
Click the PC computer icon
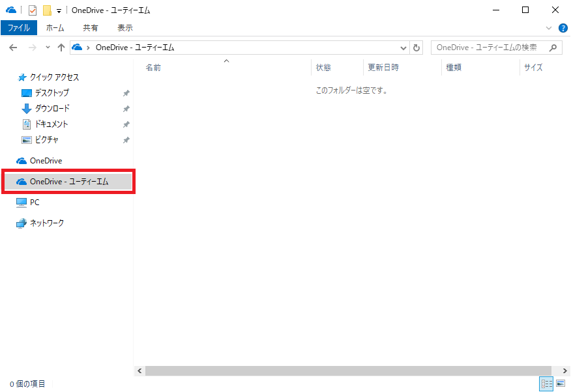(x=22, y=203)
